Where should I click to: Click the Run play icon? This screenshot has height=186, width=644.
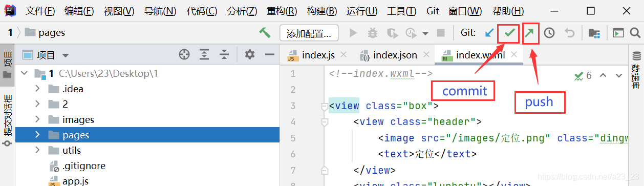[x=353, y=33]
